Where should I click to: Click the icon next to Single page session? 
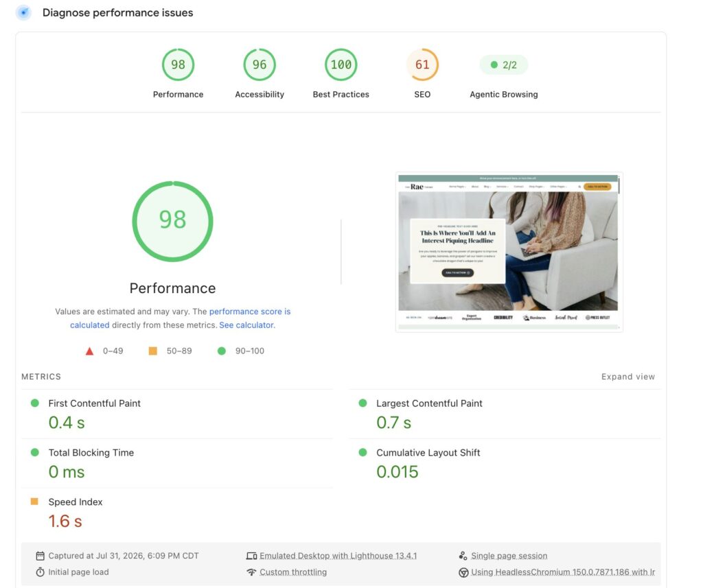pos(463,556)
